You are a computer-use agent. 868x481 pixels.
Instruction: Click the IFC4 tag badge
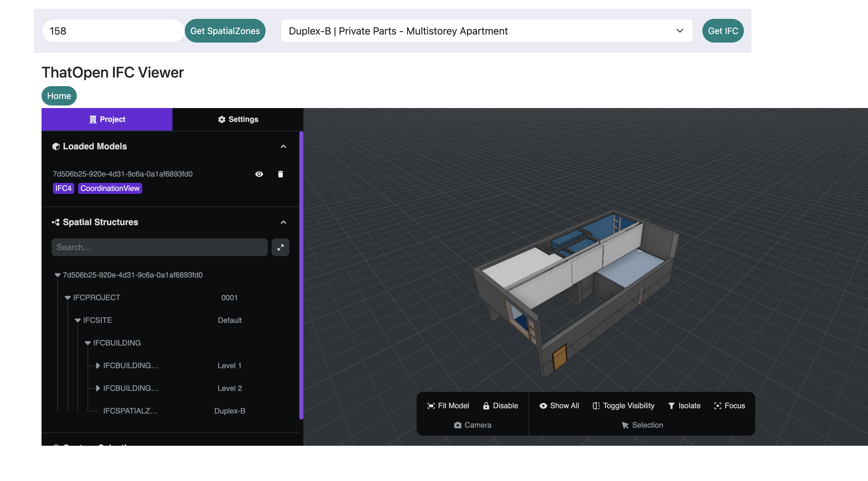(x=63, y=188)
